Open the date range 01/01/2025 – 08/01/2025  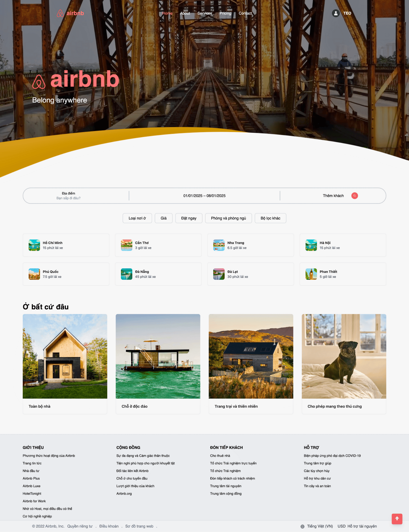[x=204, y=196]
